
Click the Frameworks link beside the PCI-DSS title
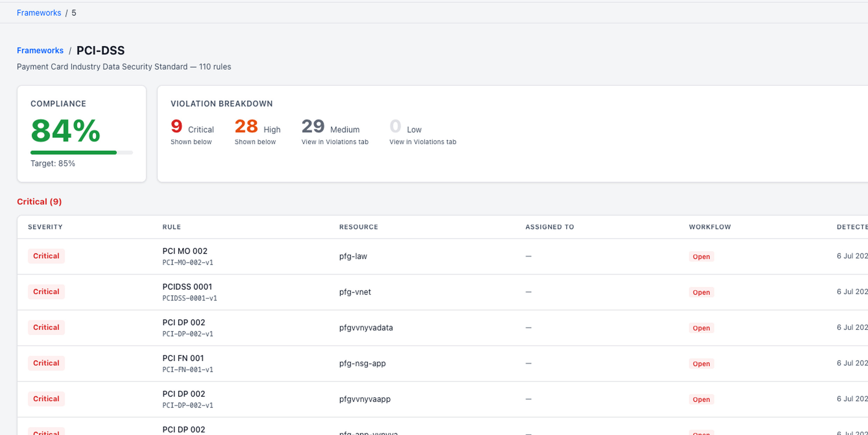(x=40, y=50)
